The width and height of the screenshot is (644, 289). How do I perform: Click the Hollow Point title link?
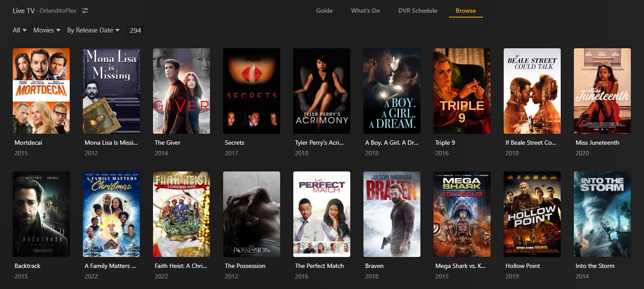tap(523, 266)
